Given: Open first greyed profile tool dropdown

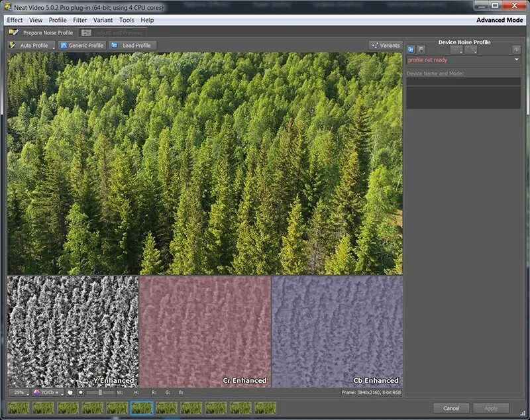Looking at the screenshot, I should tap(456, 50).
